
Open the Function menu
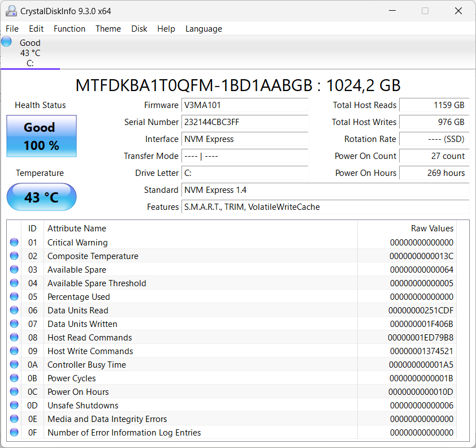[x=70, y=29]
